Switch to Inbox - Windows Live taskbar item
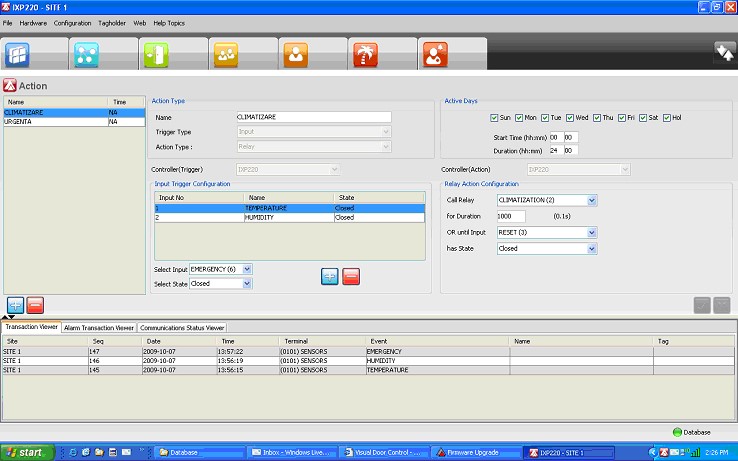Viewport: 738px width, 461px height. [x=293, y=453]
